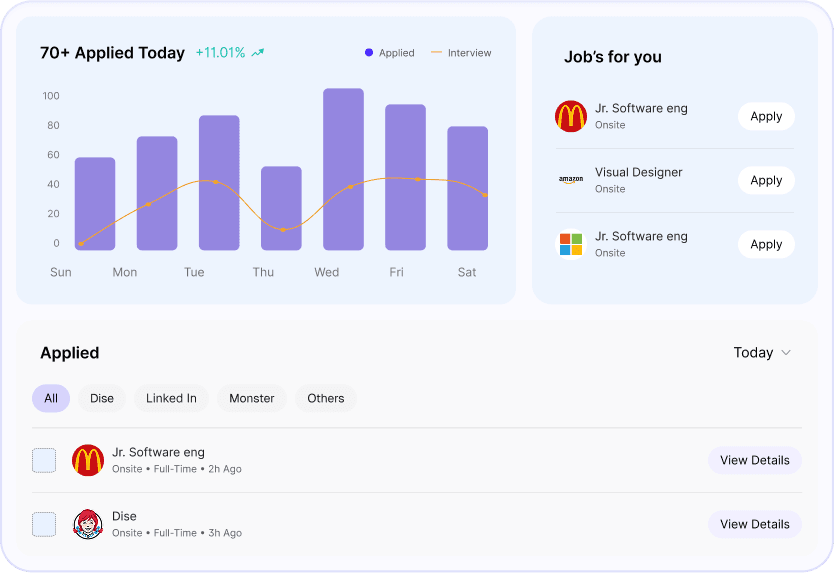Click the Microsoft logo in Jobs for you
Screen dimensions: 834x573
click(571, 244)
